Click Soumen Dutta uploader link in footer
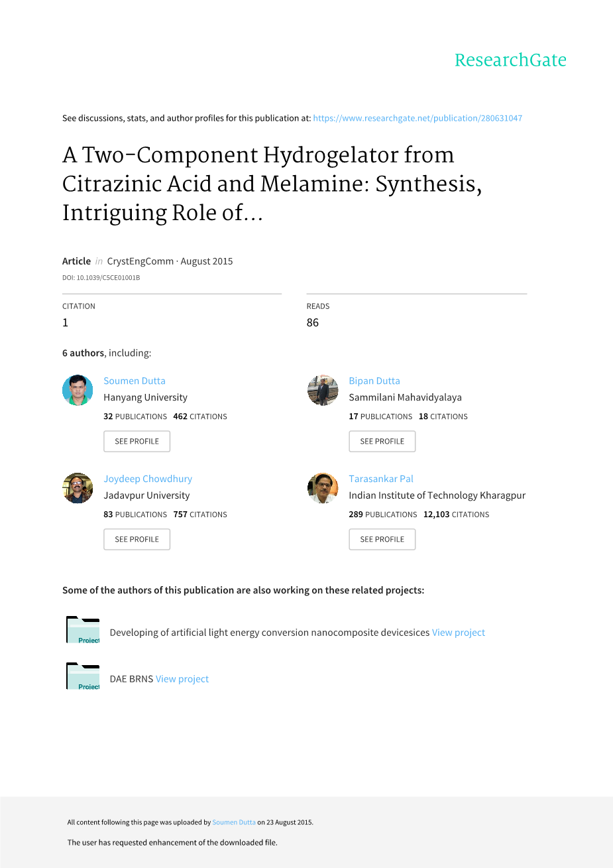The width and height of the screenshot is (613, 868). (234, 822)
